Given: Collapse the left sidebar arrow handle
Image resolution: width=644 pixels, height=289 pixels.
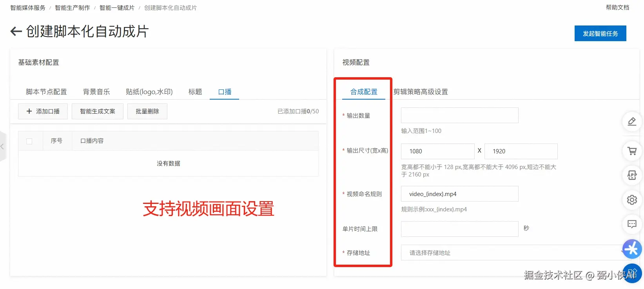Looking at the screenshot, I should coord(2,146).
